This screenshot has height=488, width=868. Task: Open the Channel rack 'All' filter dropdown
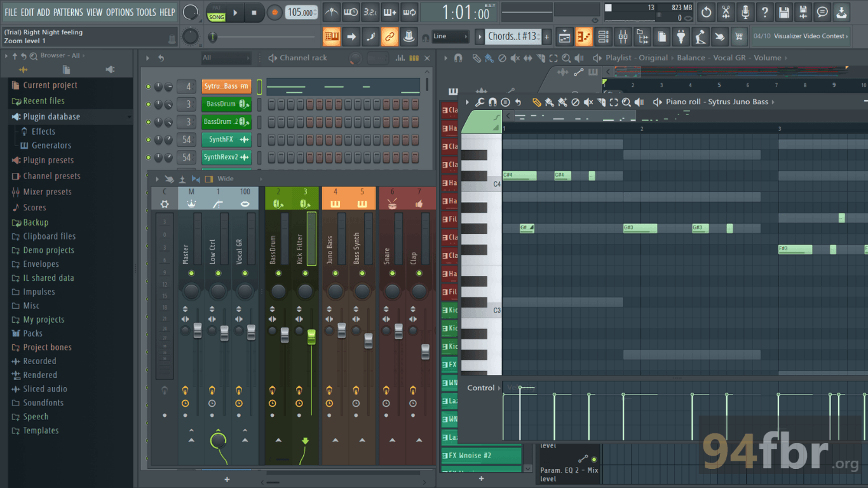click(226, 58)
